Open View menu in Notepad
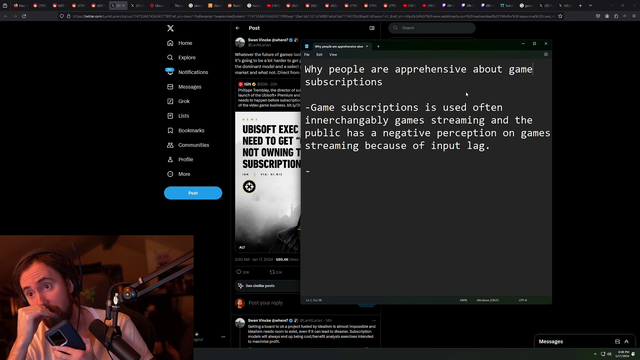This screenshot has height=360, width=640. [333, 55]
